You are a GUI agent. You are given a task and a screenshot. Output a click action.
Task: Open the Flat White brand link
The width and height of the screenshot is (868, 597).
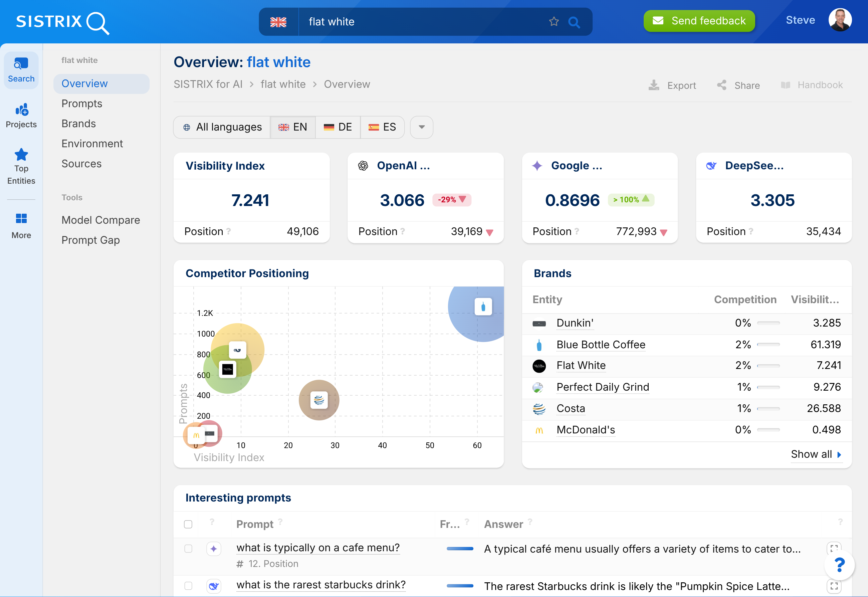coord(581,366)
